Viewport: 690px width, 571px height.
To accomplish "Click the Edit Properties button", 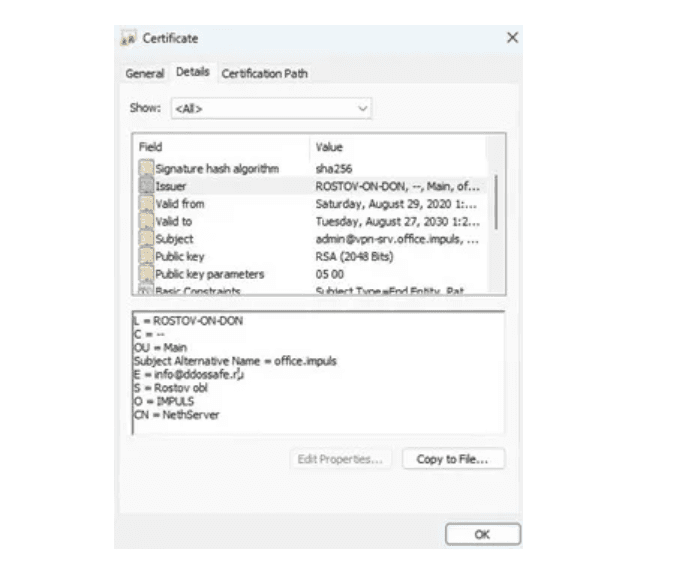I will 340,459.
